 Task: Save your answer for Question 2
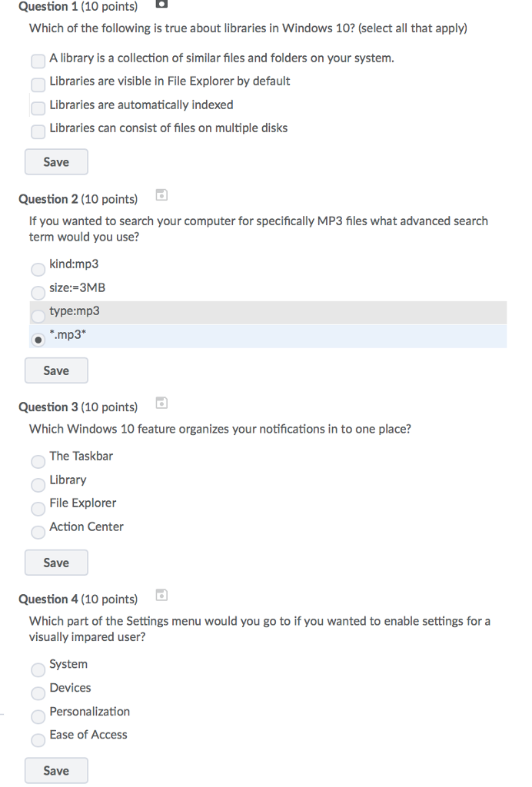(x=56, y=370)
